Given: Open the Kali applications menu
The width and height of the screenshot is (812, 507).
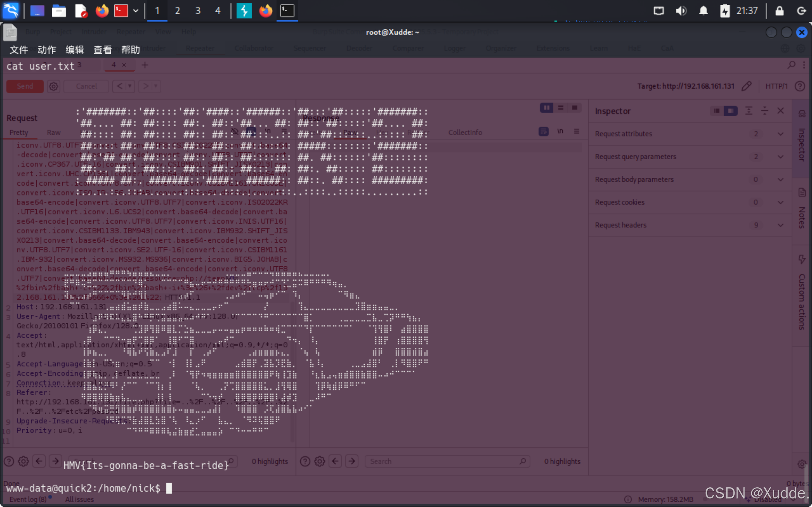Looking at the screenshot, I should 10,10.
